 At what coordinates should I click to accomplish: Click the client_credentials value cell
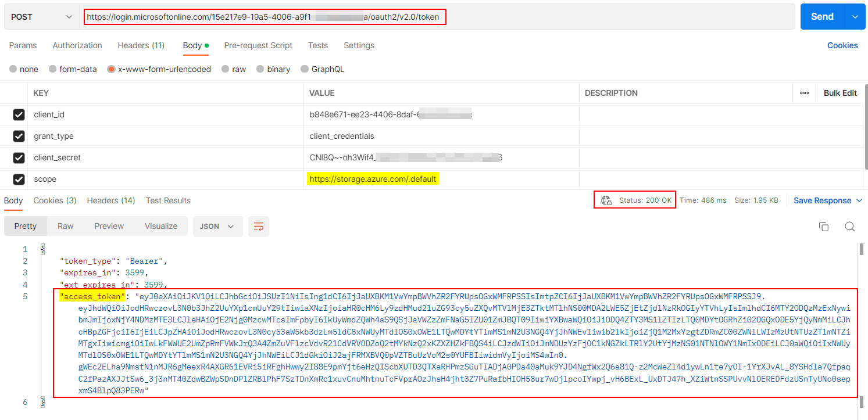click(441, 136)
